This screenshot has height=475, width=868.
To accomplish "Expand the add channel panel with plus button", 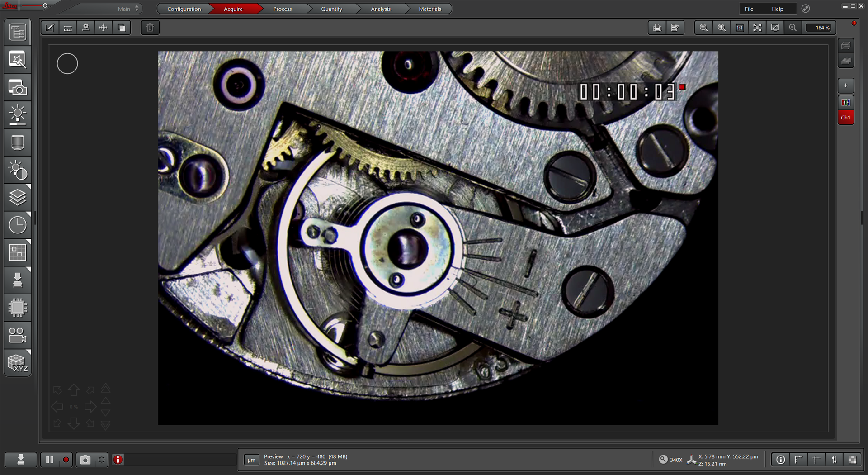I will (x=845, y=85).
